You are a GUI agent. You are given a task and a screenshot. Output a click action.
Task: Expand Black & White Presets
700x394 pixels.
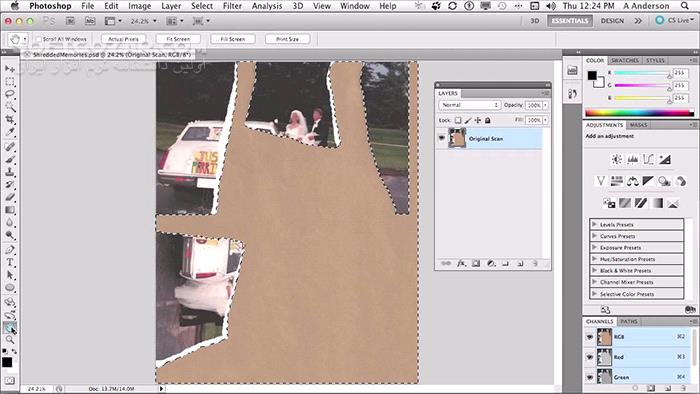point(594,270)
